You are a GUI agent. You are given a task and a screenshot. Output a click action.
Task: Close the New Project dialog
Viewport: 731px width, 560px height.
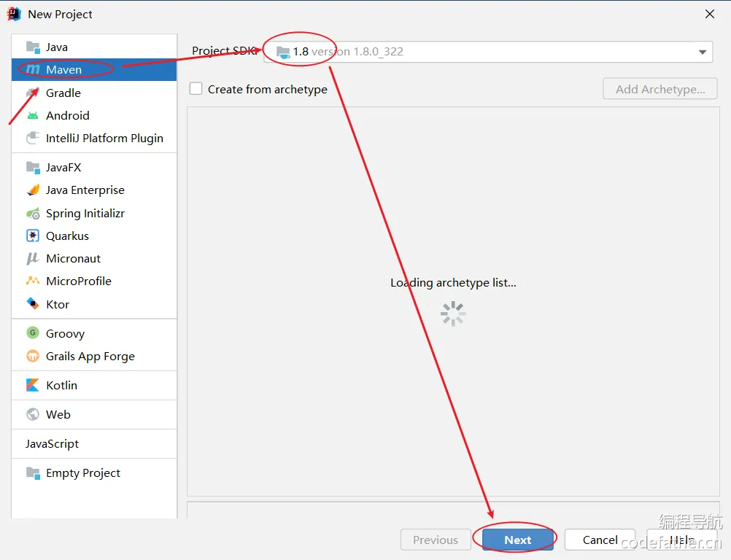tap(710, 14)
